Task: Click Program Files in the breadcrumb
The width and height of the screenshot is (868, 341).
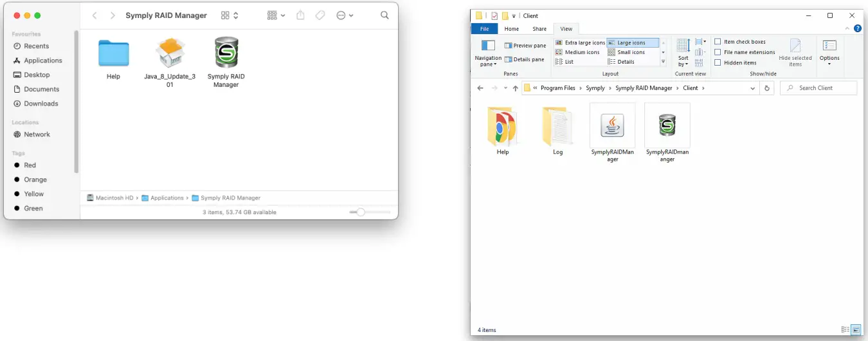Action: click(x=557, y=88)
